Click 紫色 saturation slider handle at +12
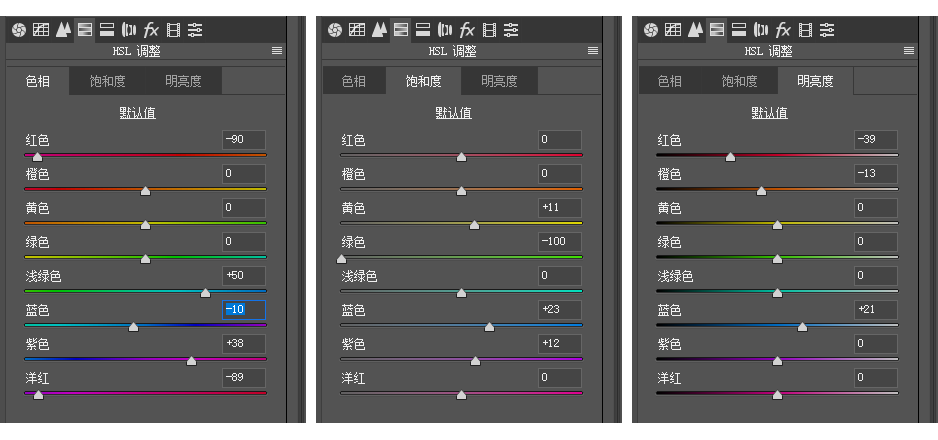Image resolution: width=938 pixels, height=440 pixels. pos(476,361)
